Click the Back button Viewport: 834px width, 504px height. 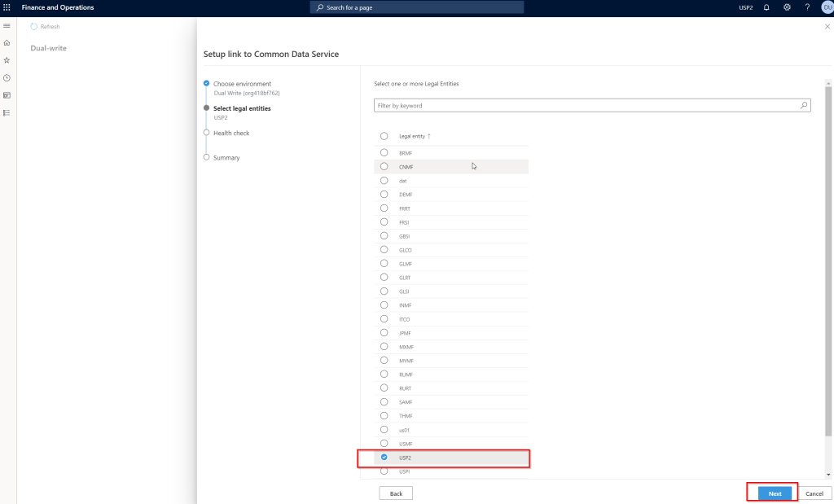click(x=396, y=493)
